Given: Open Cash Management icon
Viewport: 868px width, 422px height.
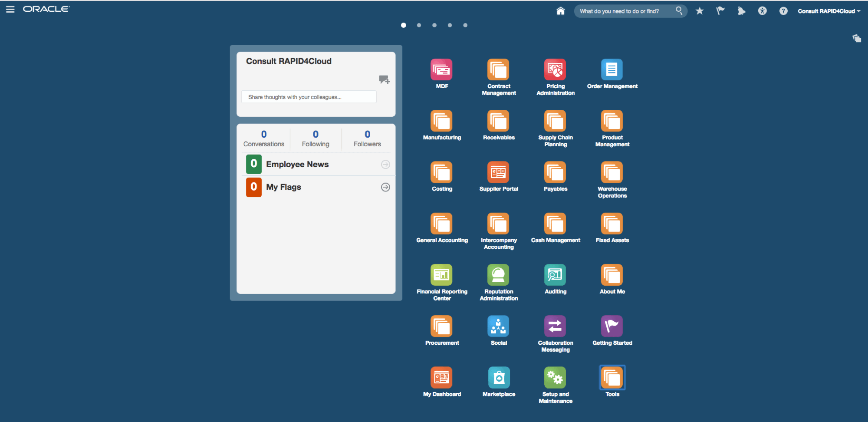Looking at the screenshot, I should tap(555, 224).
